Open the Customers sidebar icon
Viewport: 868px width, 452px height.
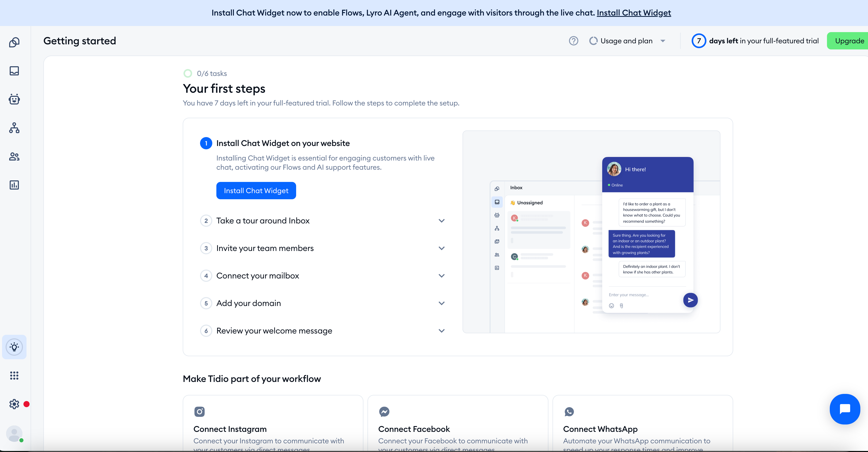[x=14, y=156]
